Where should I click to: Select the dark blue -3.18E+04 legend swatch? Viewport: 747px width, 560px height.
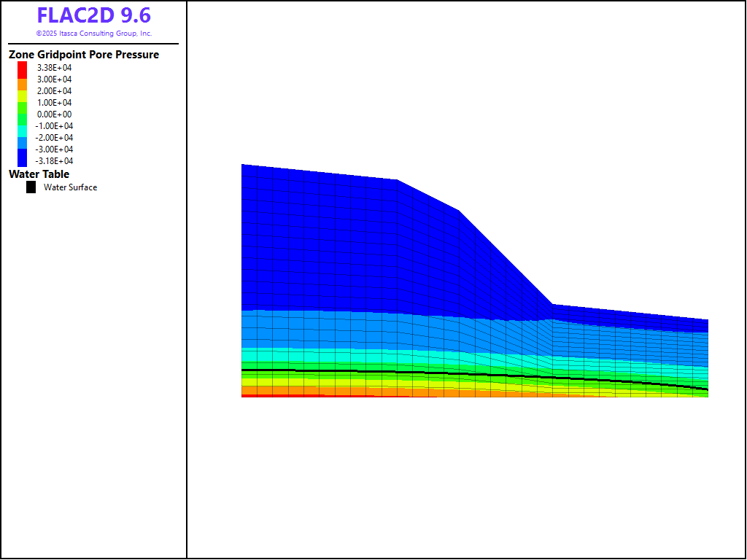click(x=23, y=158)
